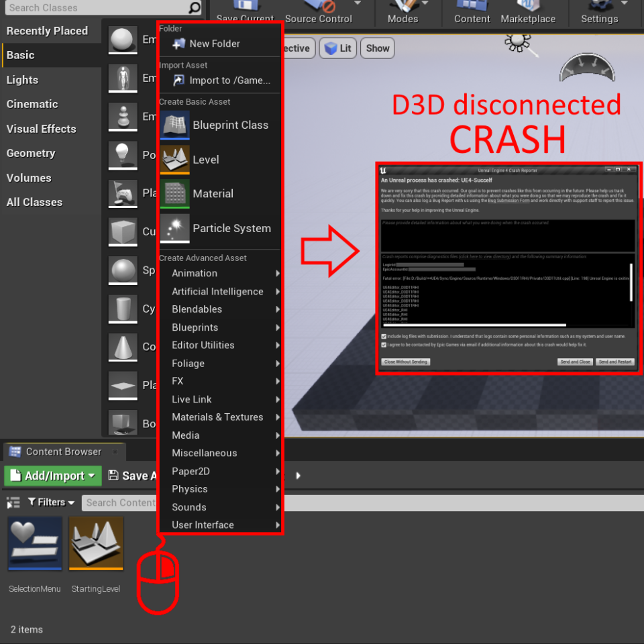Expand the Blueprints submenu
Viewport: 644px width, 644px height.
point(221,327)
